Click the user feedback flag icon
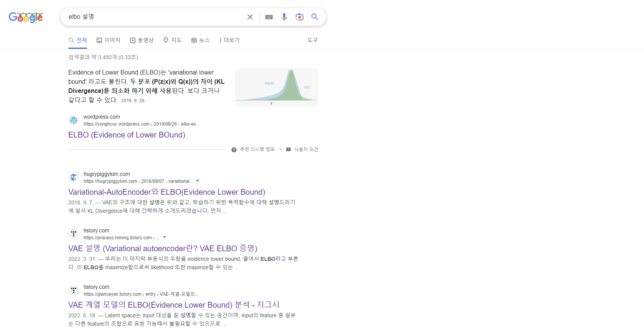Viewport: 644px width, 333px height. pos(288,150)
